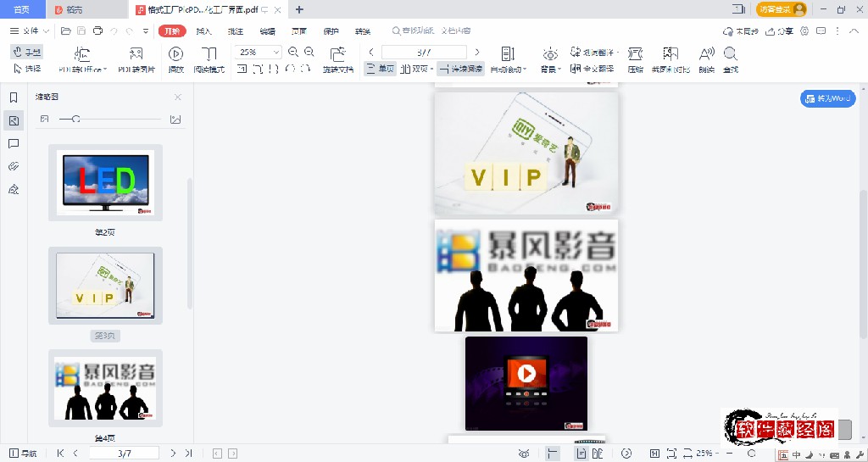868x462 pixels.
Task: Close the 缩略图 thumbnail panel
Action: 178,97
